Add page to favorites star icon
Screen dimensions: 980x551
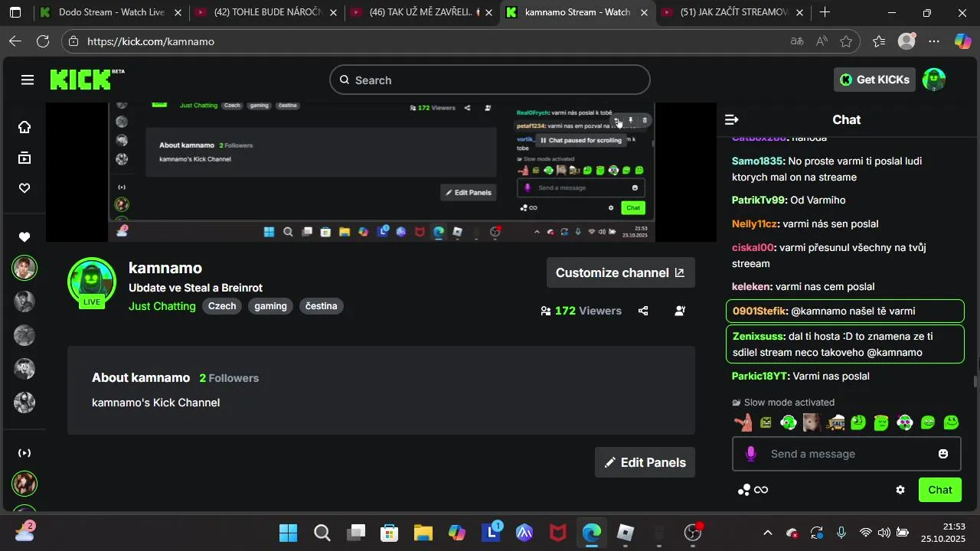[846, 41]
